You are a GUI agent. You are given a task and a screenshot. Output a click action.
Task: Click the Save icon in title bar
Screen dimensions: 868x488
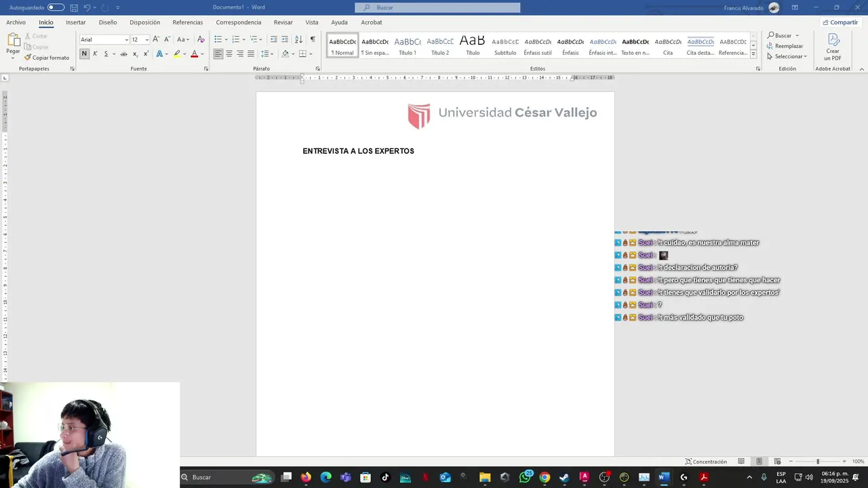coord(74,7)
